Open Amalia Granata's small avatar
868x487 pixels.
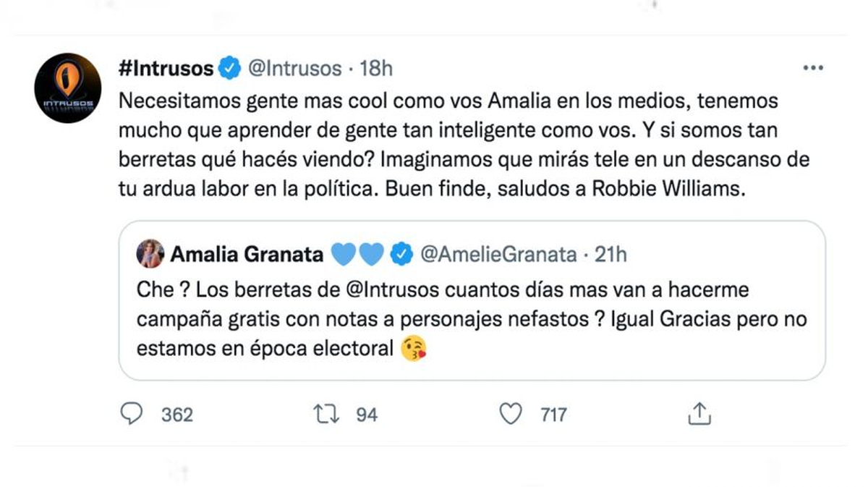[x=150, y=254]
